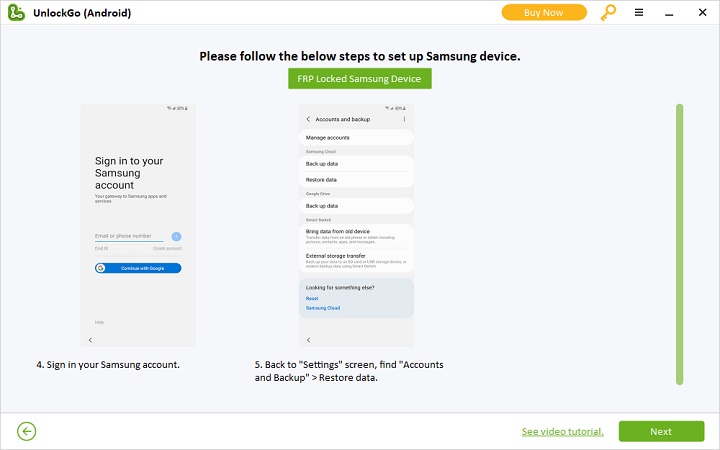This screenshot has width=720, height=450.
Task: Click the UnlockGo (Android) title text
Action: coord(82,13)
